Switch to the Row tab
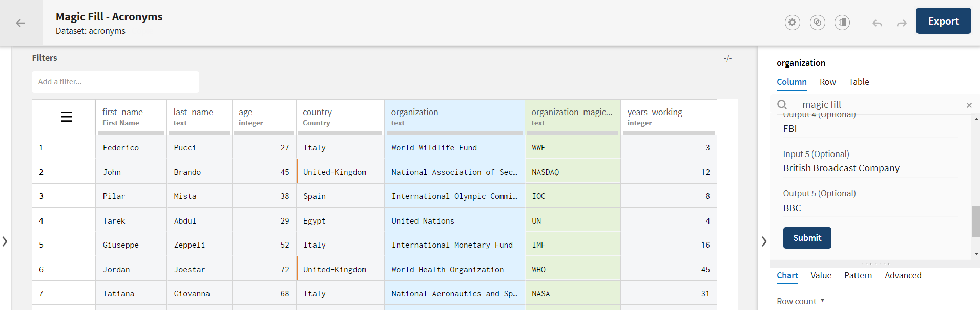 click(x=827, y=82)
